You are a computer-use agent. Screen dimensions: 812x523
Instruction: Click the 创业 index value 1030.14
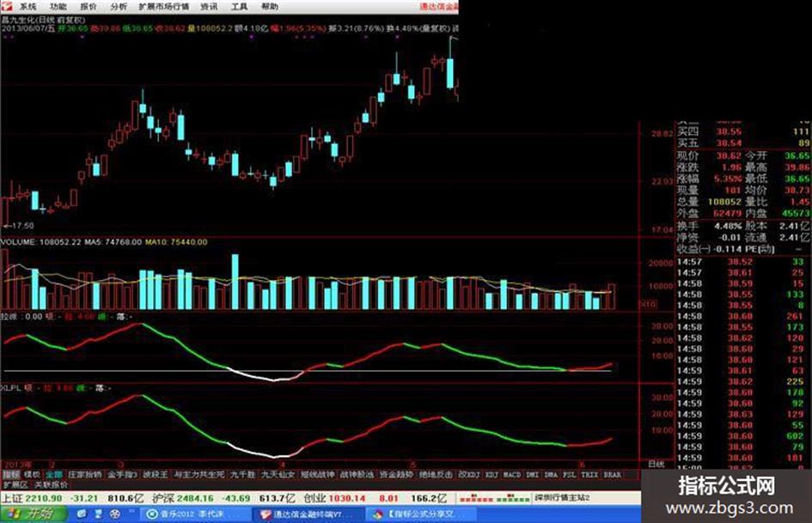click(347, 498)
